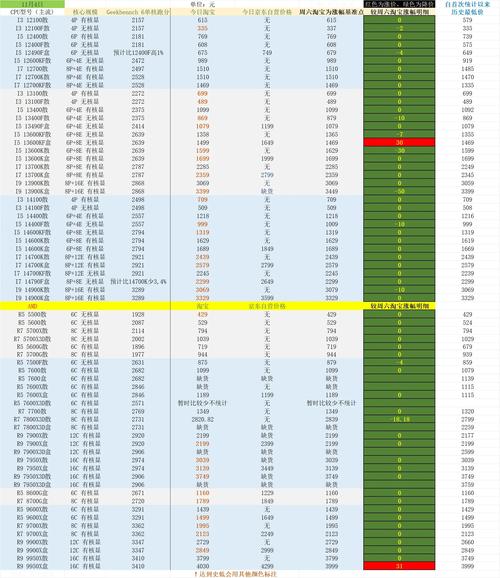Viewport: 500px width, 578px height.
Task: Select the 今日淘宝 column header
Action: coord(202,12)
